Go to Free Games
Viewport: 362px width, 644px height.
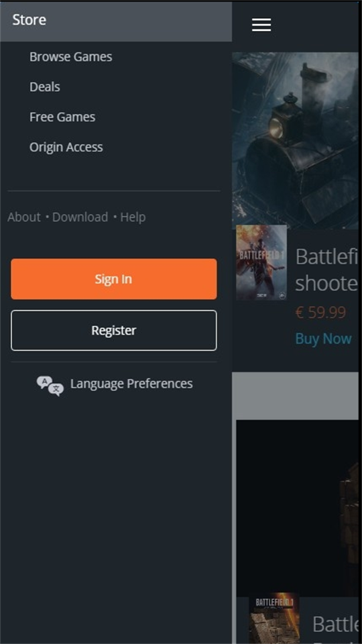click(x=62, y=117)
